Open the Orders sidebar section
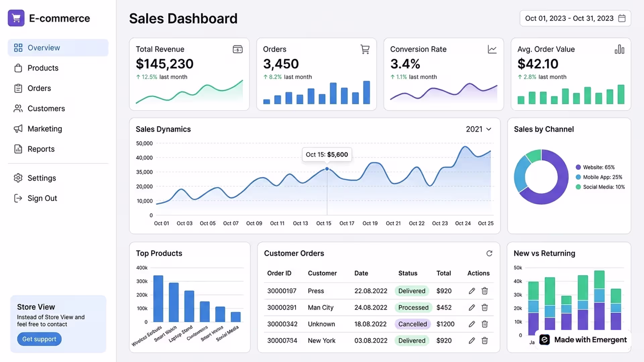 pyautogui.click(x=58, y=88)
